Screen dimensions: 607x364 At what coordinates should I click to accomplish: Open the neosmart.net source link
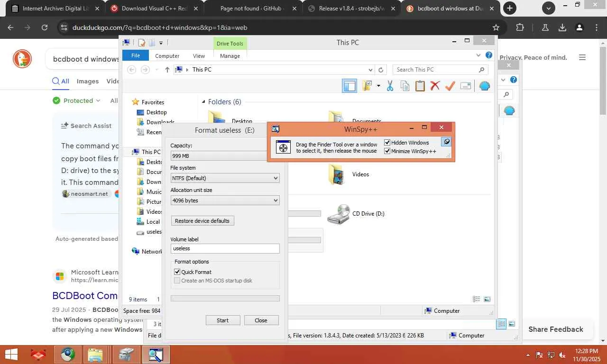[85, 194]
